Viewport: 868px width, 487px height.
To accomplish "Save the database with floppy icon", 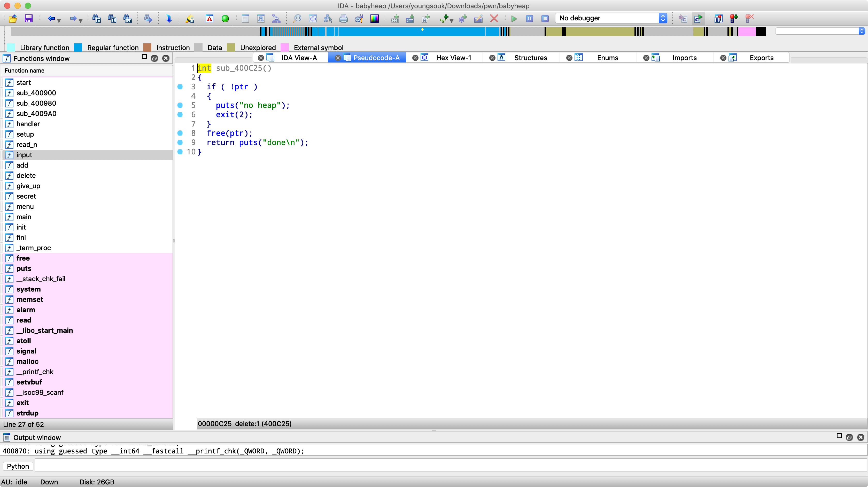I will pyautogui.click(x=29, y=19).
